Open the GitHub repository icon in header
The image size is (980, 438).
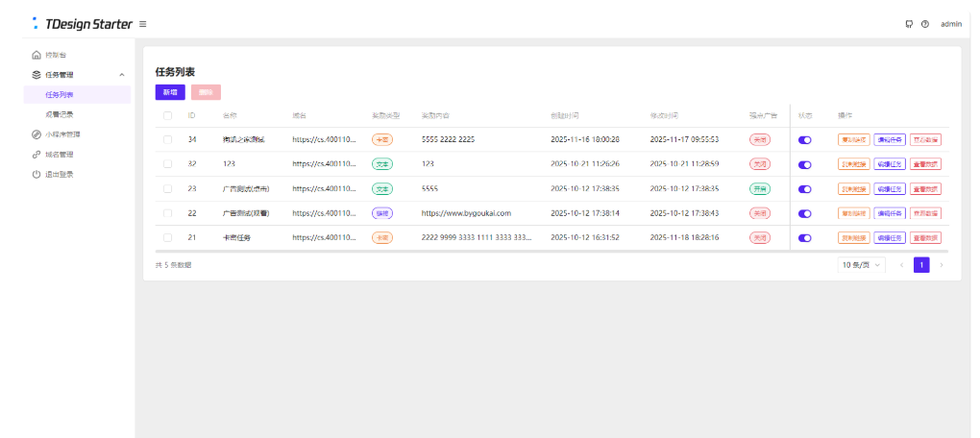pyautogui.click(x=909, y=24)
